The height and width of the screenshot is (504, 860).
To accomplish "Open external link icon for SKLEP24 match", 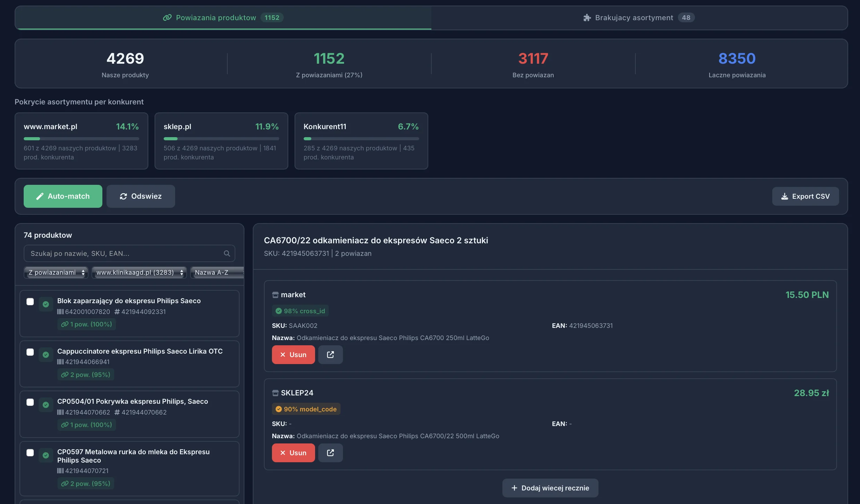I will click(x=330, y=453).
